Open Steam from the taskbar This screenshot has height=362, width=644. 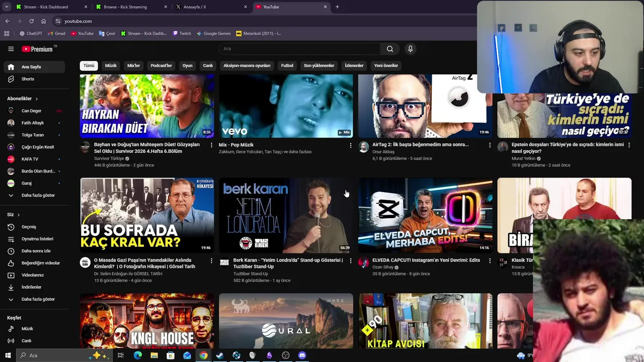[220, 355]
